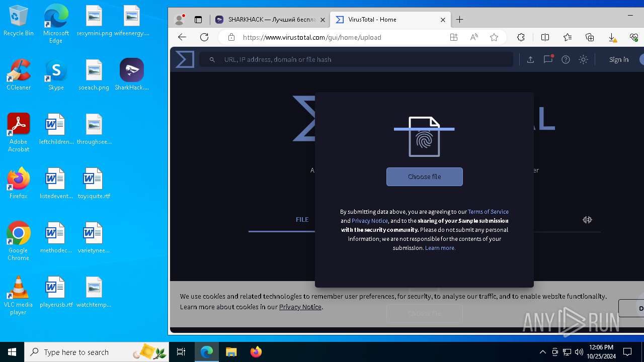Open Edge Extensions puzzle icon
644x362 pixels.
(521, 37)
